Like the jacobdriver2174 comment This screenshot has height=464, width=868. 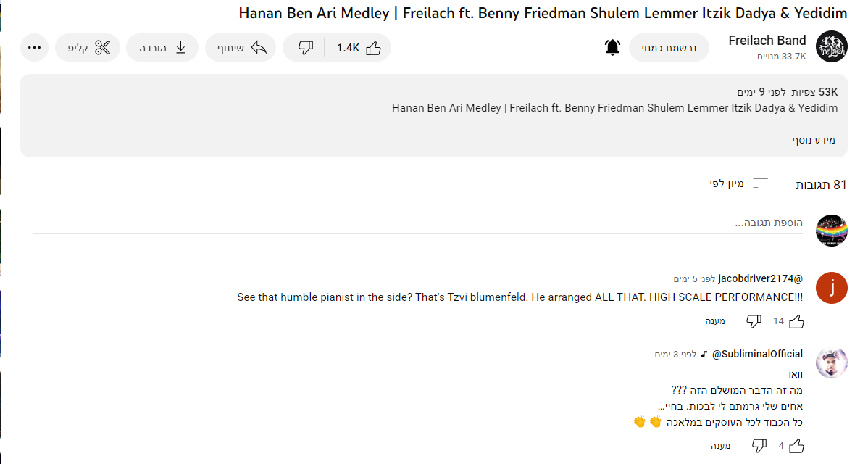796,321
